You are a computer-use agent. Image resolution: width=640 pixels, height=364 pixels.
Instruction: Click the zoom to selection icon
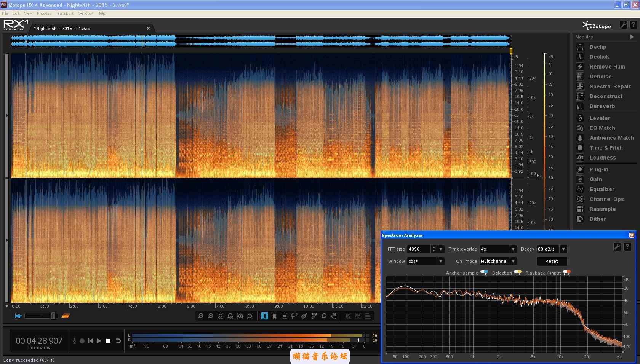(221, 316)
